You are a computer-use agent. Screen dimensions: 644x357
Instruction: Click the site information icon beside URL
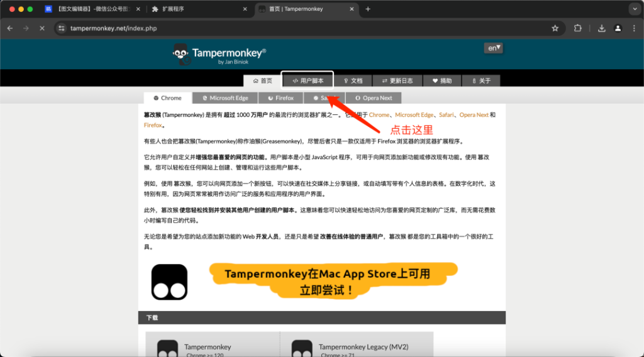(61, 28)
